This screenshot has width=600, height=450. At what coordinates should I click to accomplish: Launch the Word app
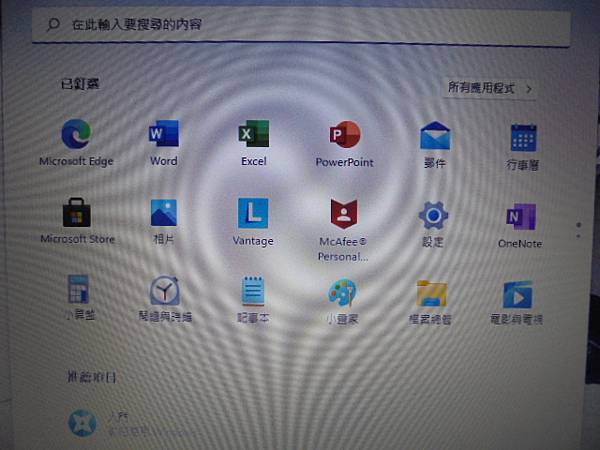coord(164,143)
